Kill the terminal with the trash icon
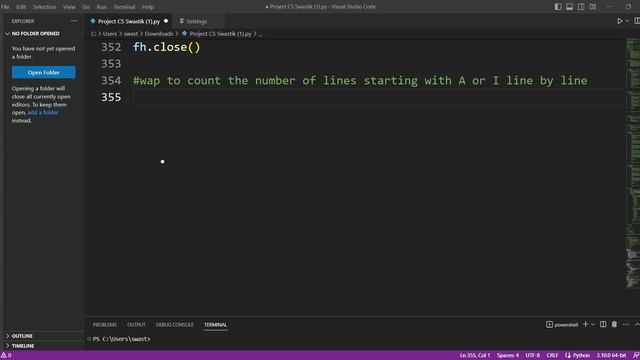The image size is (640, 360). pyautogui.click(x=614, y=324)
